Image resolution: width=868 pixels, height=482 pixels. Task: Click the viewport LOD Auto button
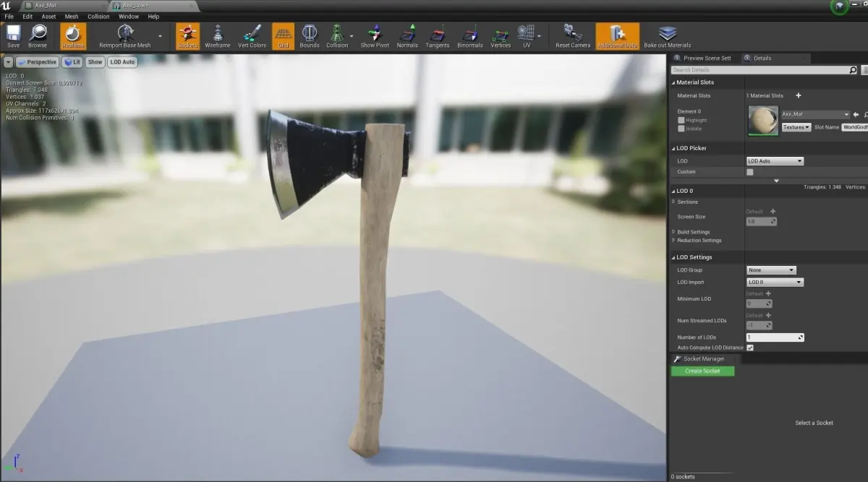(122, 62)
